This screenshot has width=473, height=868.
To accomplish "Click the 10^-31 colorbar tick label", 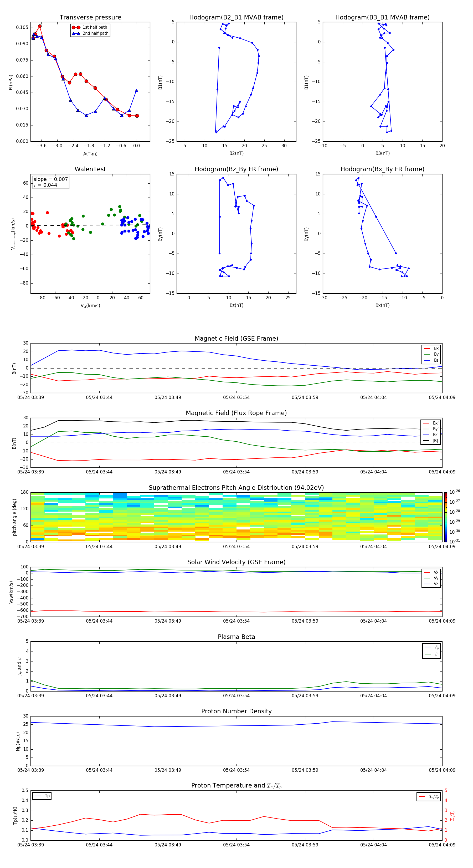I will (455, 542).
